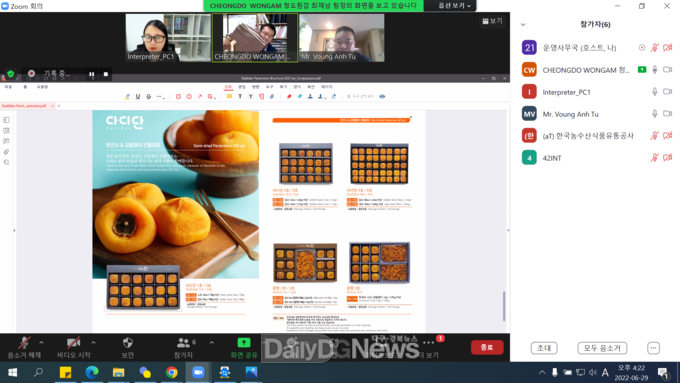Viewport: 680px width, 383px height.
Task: Select the Dadidan Persimmon PDF tab
Action: click(x=24, y=106)
